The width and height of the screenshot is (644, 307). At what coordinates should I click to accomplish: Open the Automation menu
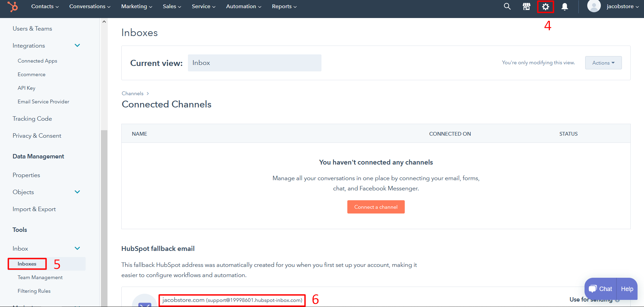(243, 6)
